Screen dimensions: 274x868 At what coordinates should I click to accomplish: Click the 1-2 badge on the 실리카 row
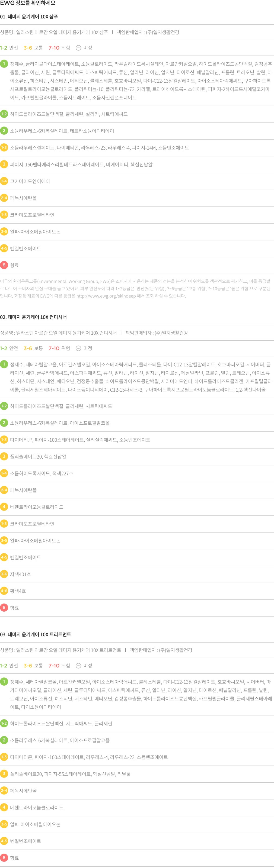[4, 114]
